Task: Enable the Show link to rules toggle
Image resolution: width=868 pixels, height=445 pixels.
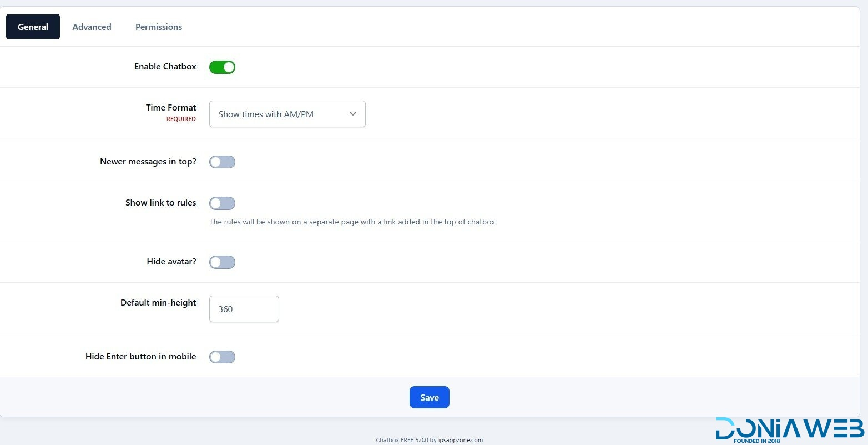Action: point(222,203)
